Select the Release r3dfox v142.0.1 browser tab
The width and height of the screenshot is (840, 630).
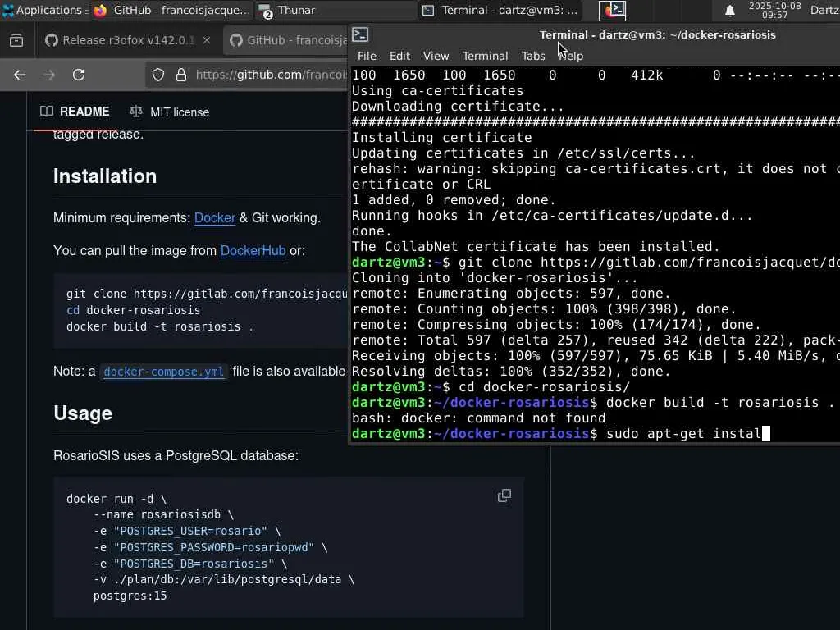click(x=127, y=40)
